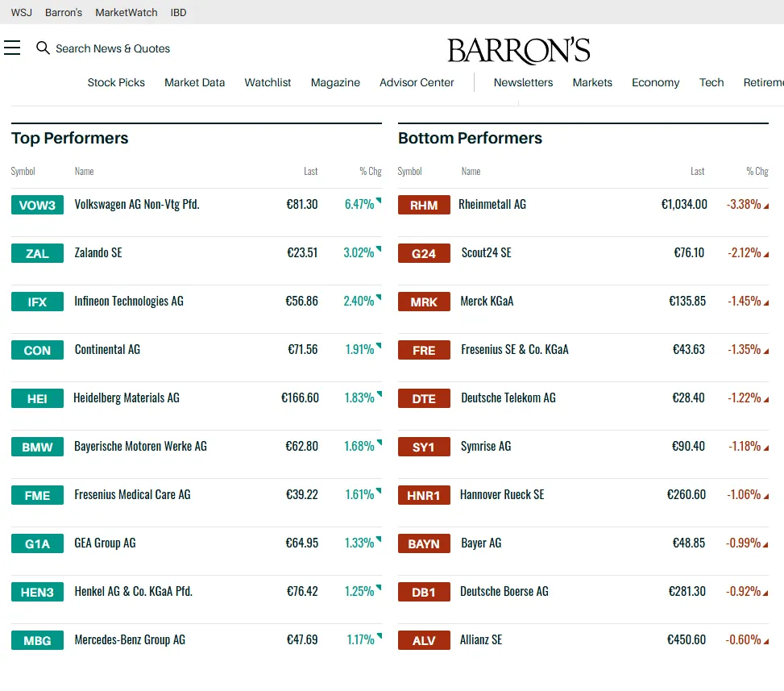Click the Barron's logo
This screenshot has height=691, width=784.
coord(518,51)
